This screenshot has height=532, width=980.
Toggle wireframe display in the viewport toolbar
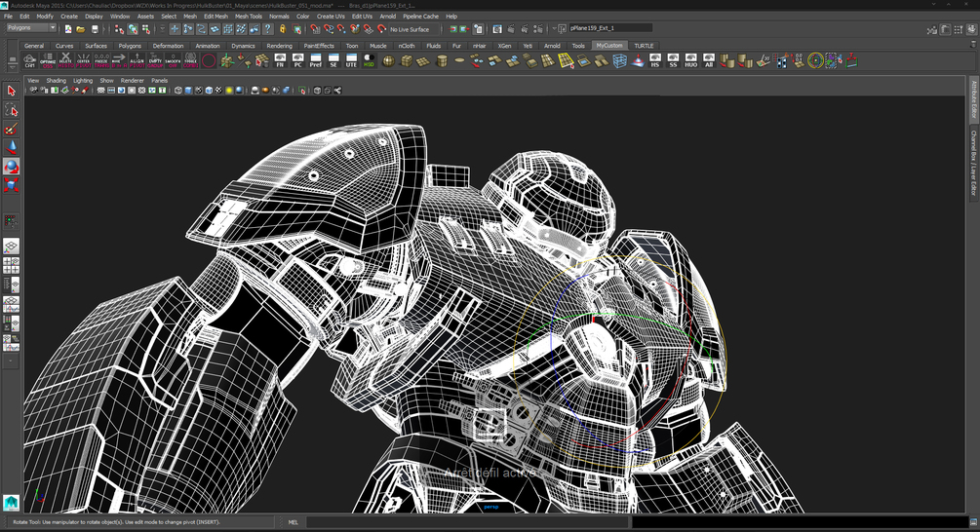[177, 91]
